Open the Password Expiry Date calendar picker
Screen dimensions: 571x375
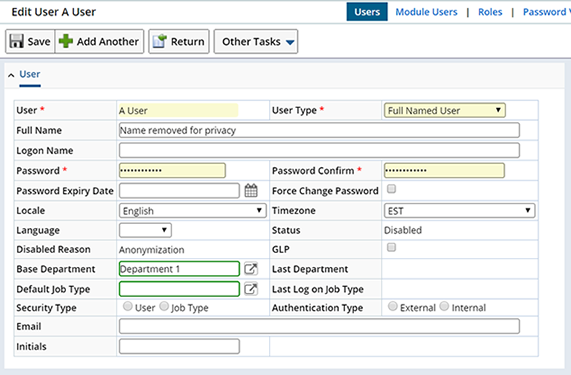click(251, 190)
